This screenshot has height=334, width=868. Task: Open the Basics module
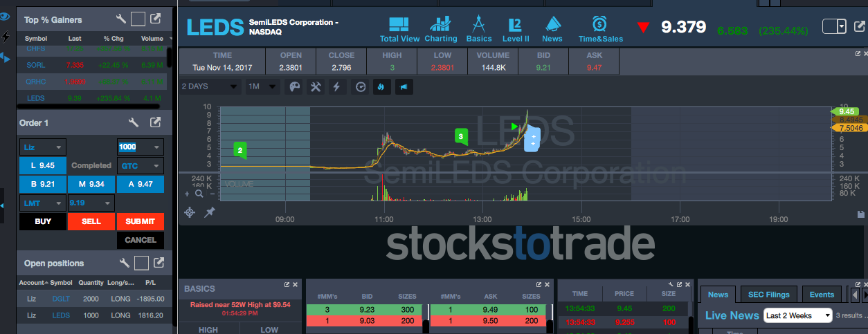pos(479,29)
